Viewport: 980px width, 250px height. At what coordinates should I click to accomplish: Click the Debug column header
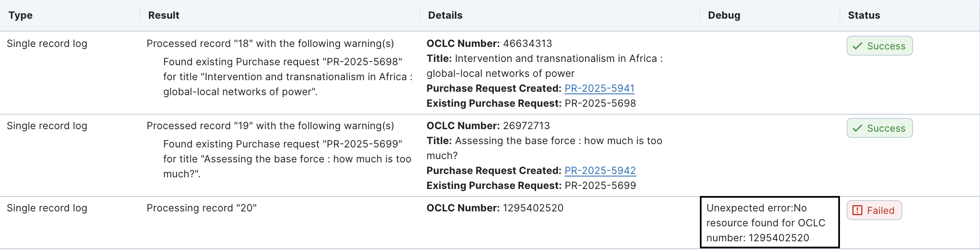[x=724, y=15]
